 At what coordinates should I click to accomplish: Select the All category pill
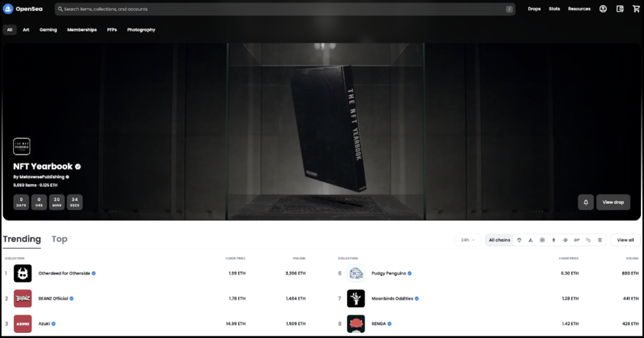(x=9, y=30)
